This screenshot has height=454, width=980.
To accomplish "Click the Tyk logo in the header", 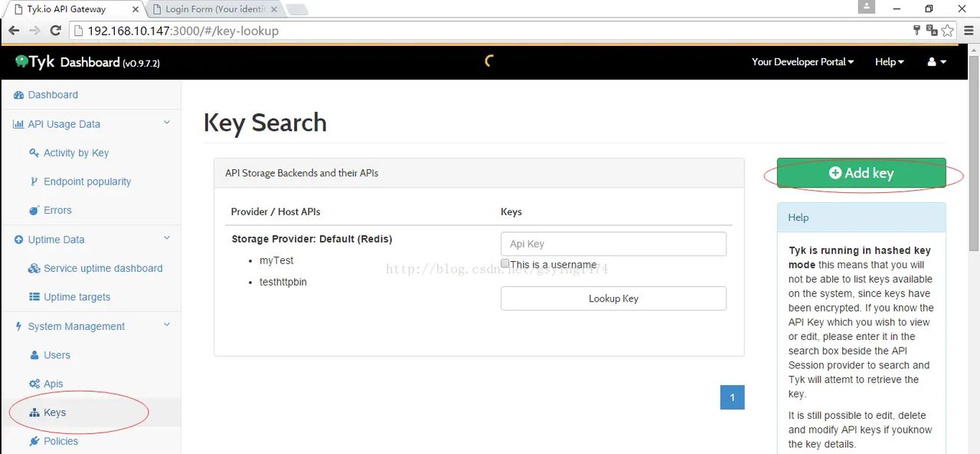I will coord(34,62).
